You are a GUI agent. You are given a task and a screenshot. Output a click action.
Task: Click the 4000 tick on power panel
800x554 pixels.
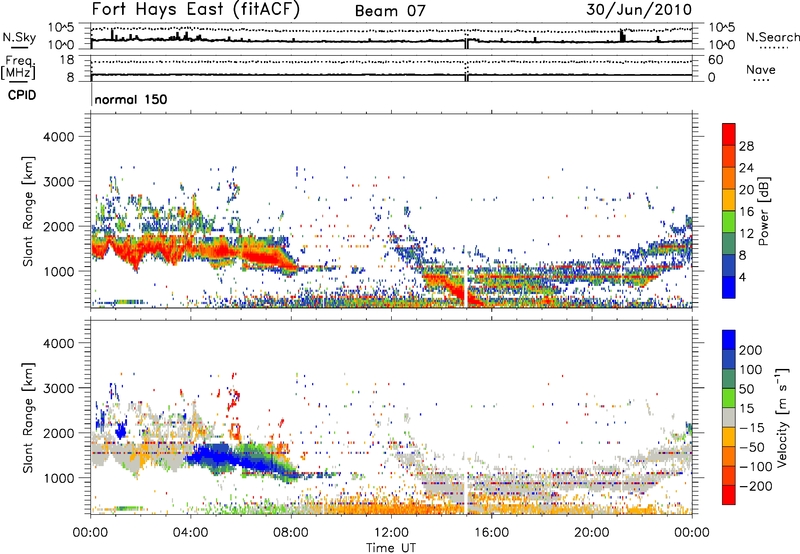pyautogui.click(x=59, y=137)
